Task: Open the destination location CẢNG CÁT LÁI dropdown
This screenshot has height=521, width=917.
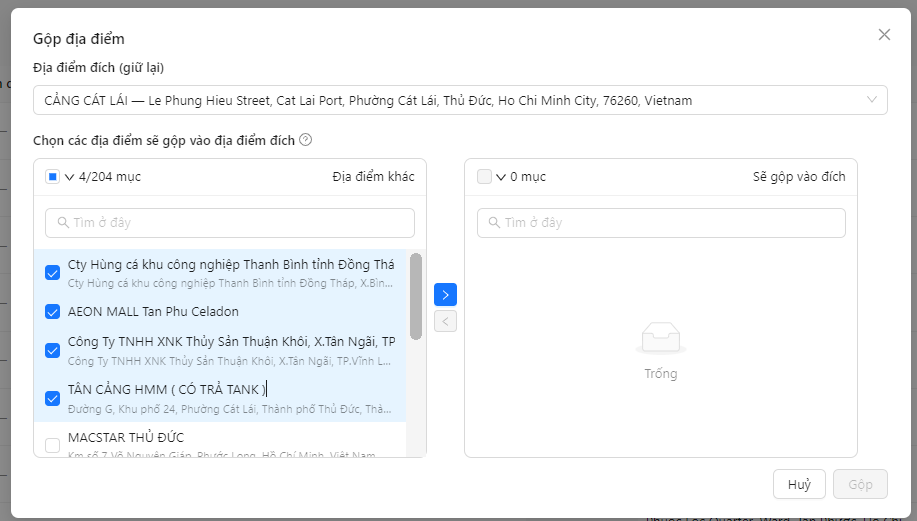Action: click(x=460, y=100)
